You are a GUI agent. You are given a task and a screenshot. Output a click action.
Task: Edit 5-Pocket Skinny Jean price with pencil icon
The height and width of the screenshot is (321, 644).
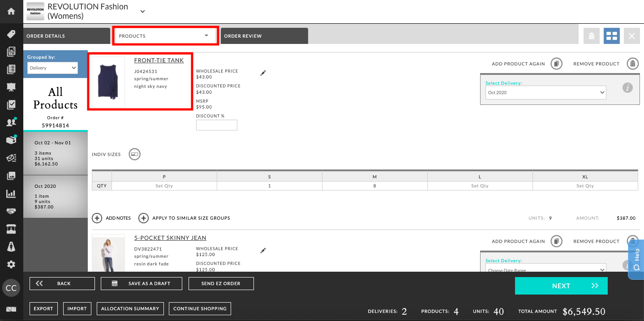pos(263,251)
